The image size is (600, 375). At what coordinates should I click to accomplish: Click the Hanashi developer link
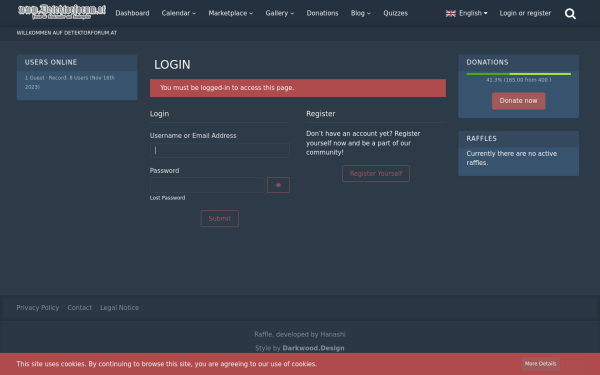333,334
